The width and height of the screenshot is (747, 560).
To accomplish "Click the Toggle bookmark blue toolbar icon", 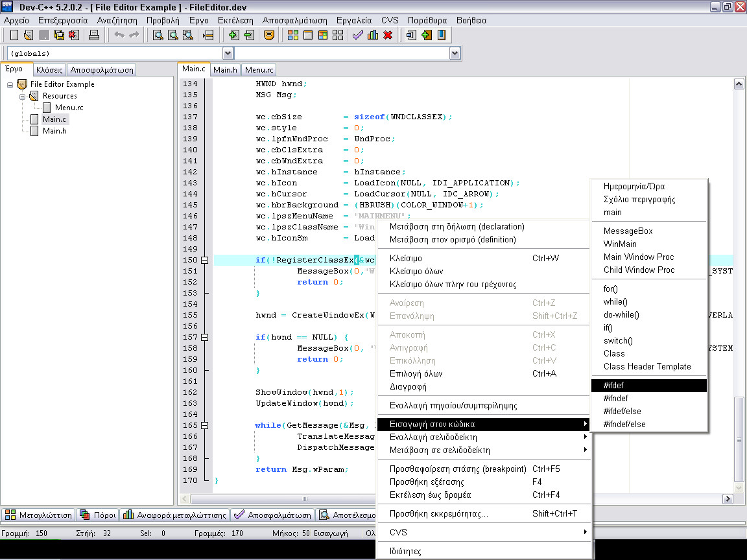I will pos(442,35).
